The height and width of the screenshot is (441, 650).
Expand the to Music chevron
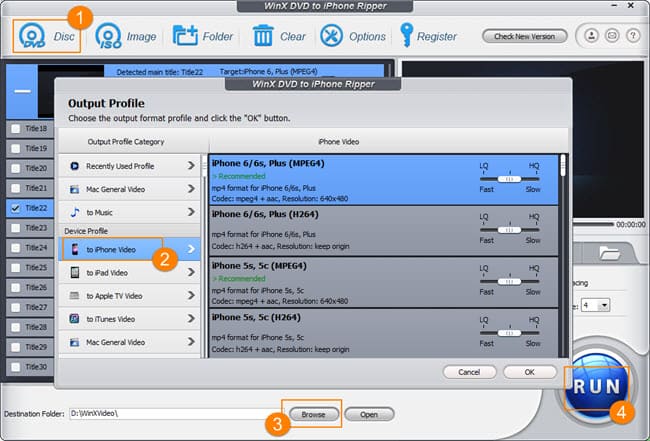191,212
